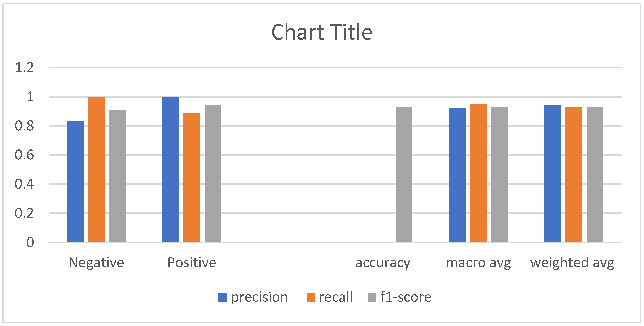Click the "weighted avg" axis label

click(x=572, y=263)
